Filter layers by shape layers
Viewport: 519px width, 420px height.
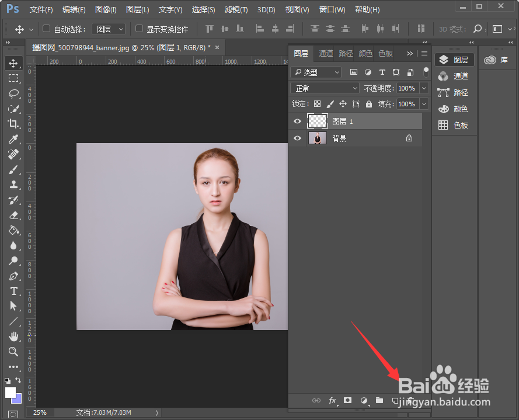point(396,72)
